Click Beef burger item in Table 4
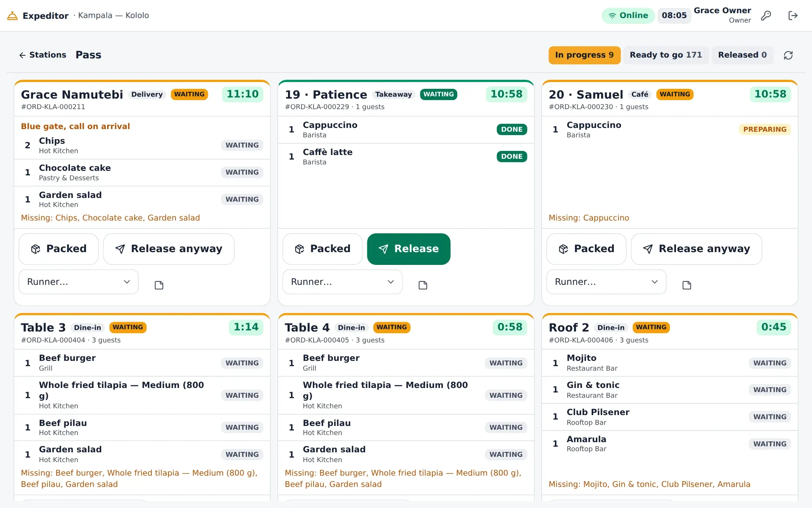 pos(406,363)
